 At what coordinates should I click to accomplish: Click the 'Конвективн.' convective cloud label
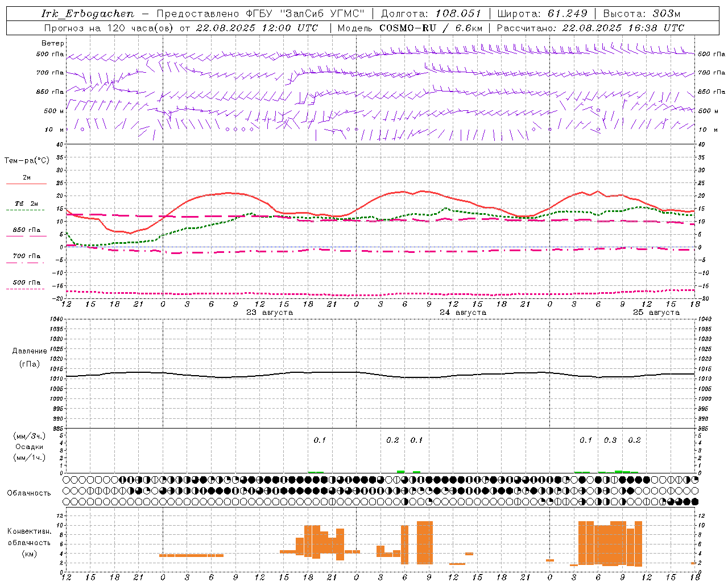click(x=29, y=531)
